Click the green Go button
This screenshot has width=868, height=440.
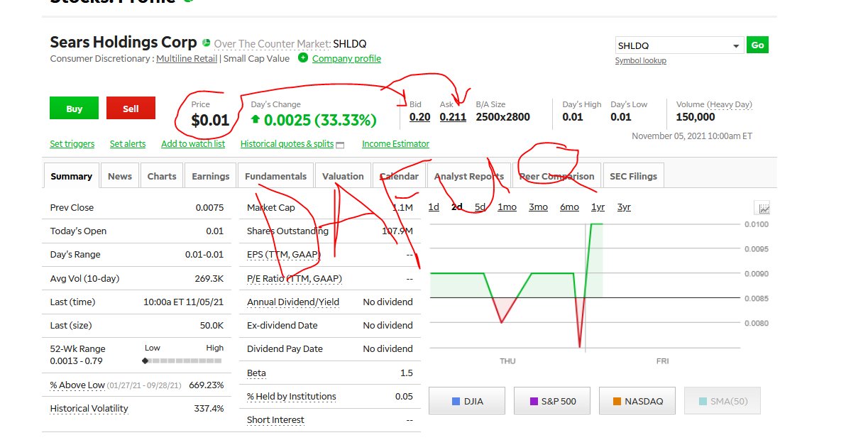[x=758, y=45]
